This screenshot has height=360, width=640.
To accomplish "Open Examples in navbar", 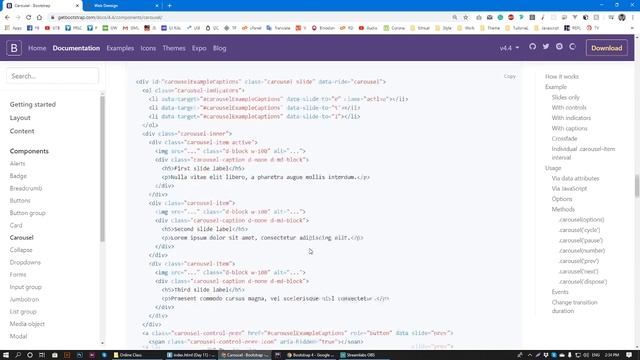I will 120,48.
